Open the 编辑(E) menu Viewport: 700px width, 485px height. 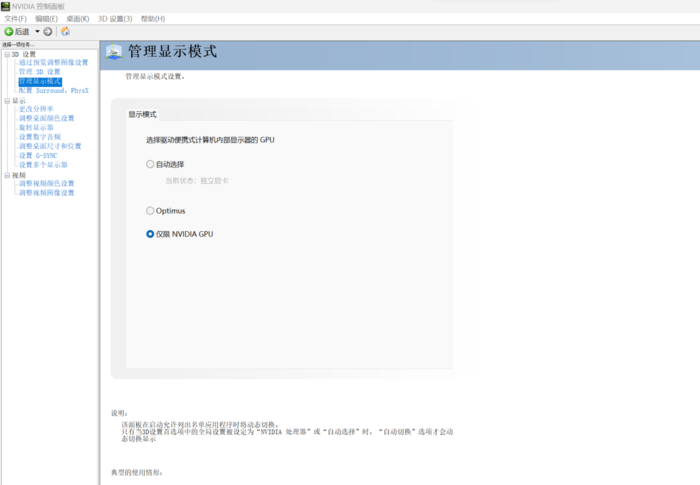[46, 19]
